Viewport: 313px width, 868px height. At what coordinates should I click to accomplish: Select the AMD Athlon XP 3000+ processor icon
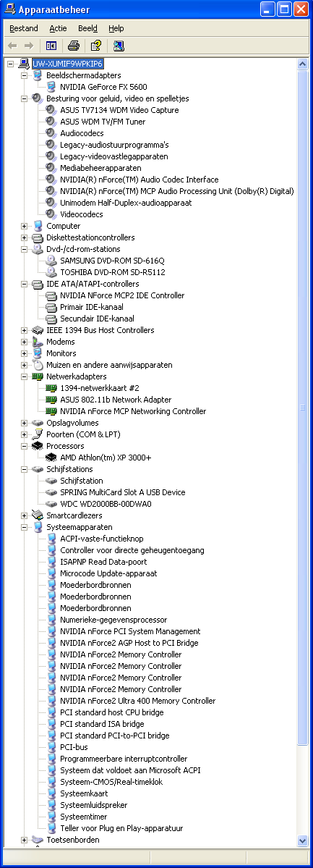(x=51, y=458)
